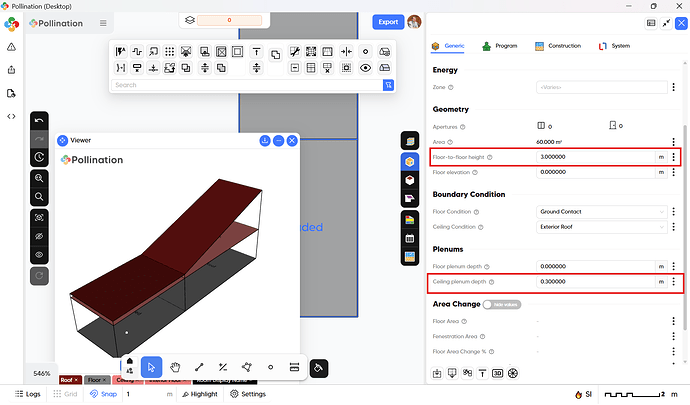690x405 pixels.
Task: Pick the polygon drawing tool
Action: [247, 367]
